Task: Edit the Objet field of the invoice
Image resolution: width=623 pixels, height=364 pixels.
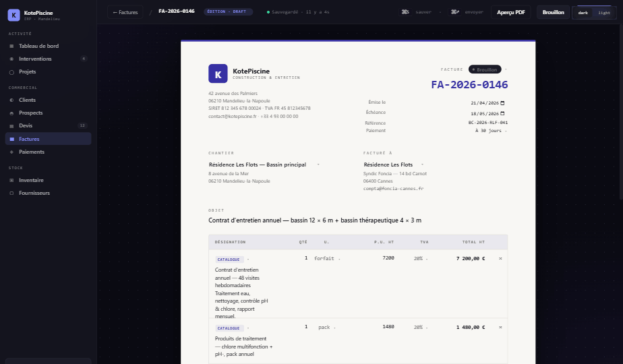Action: pos(357,220)
